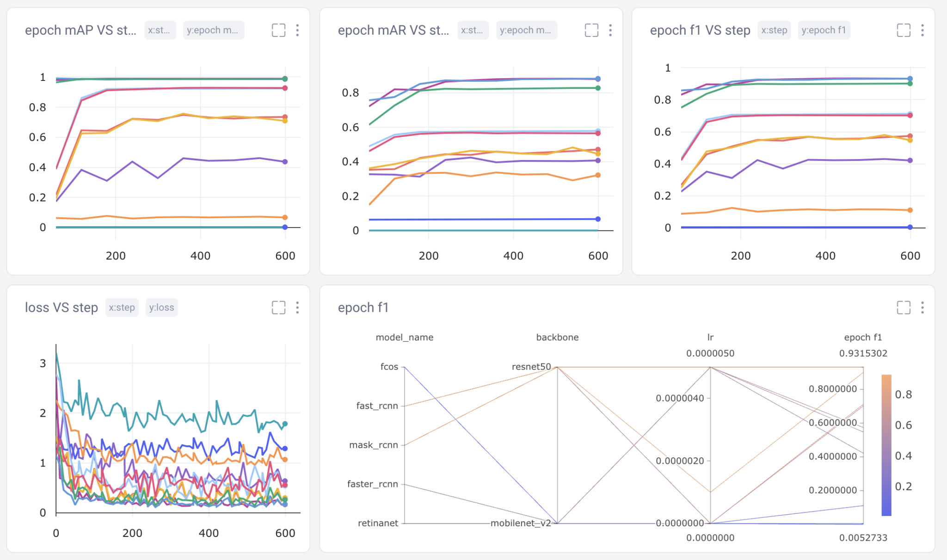The width and height of the screenshot is (947, 560).
Task: Open the options menu on epoch mAR chart
Action: click(x=610, y=30)
